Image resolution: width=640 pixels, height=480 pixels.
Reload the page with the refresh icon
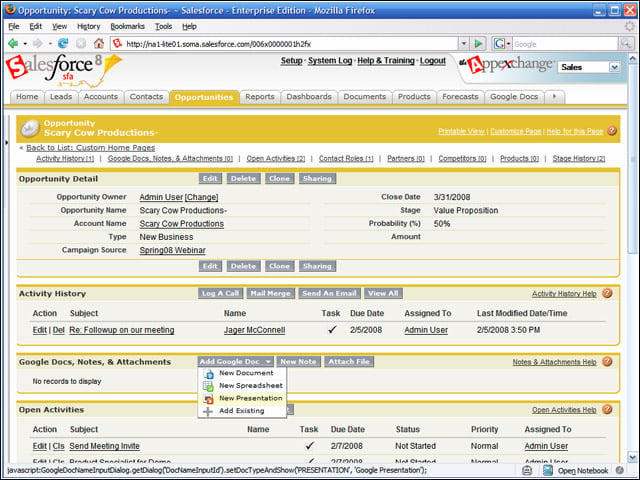coord(63,43)
